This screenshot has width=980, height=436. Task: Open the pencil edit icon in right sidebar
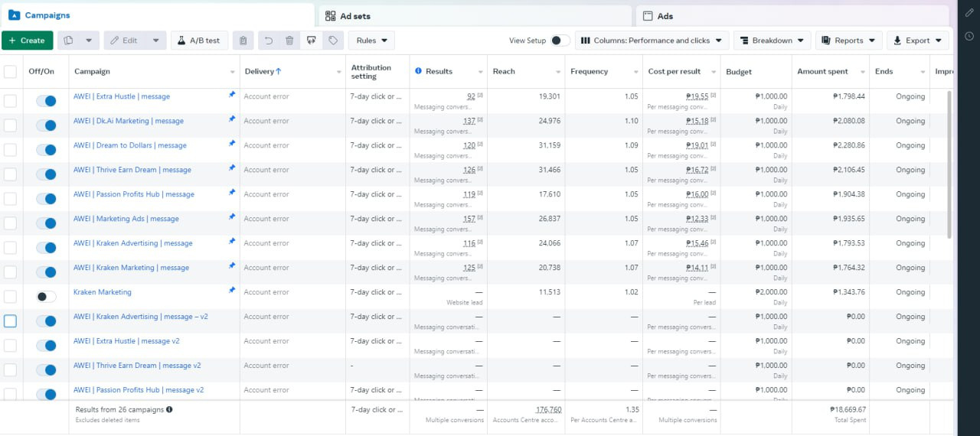pos(969,14)
